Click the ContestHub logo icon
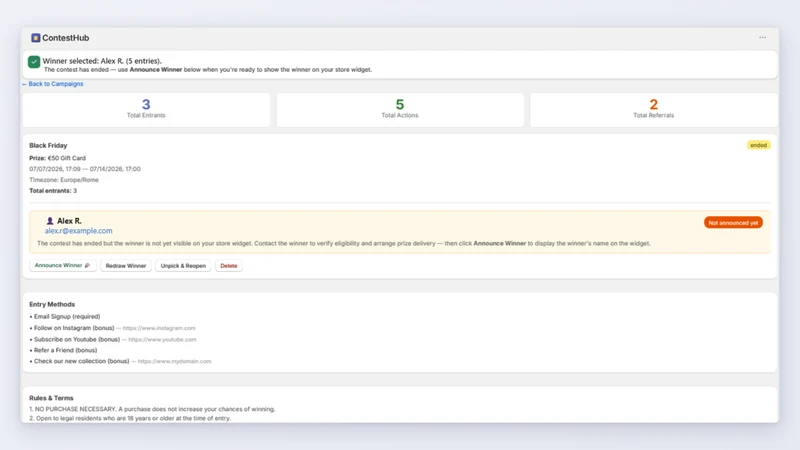 (35, 38)
